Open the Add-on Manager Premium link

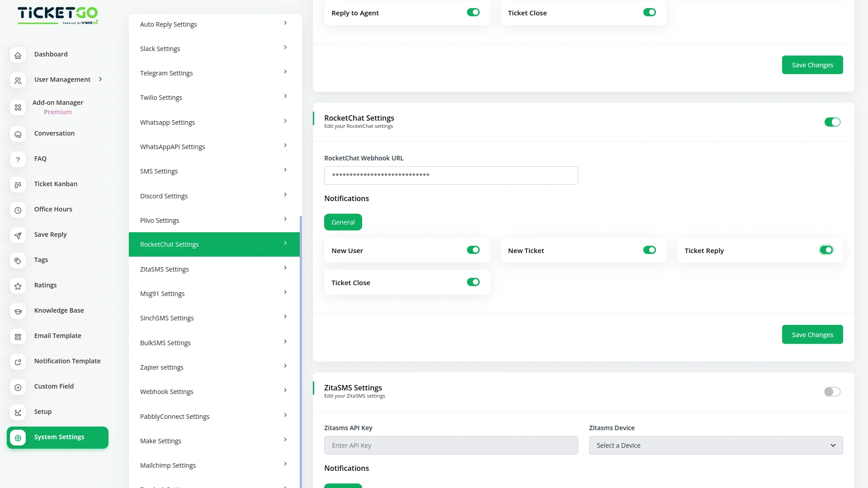[57, 107]
